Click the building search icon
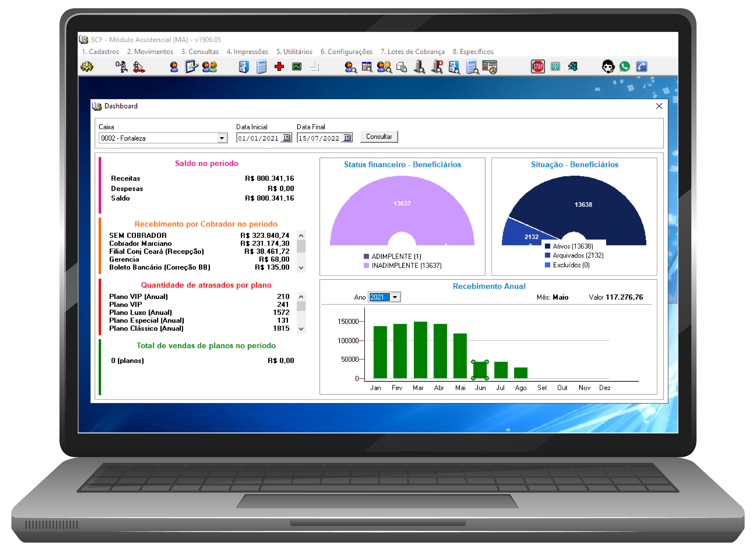This screenshot has width=756, height=551. (x=419, y=67)
